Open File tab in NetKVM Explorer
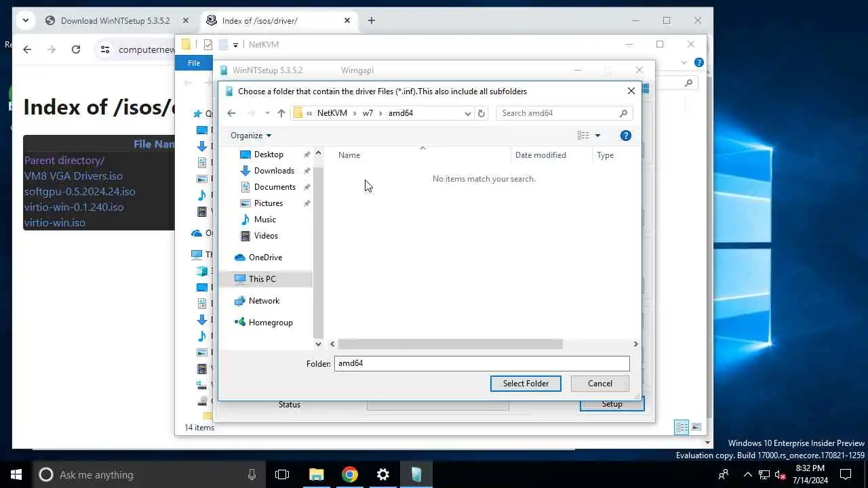The width and height of the screenshot is (868, 488). [194, 63]
